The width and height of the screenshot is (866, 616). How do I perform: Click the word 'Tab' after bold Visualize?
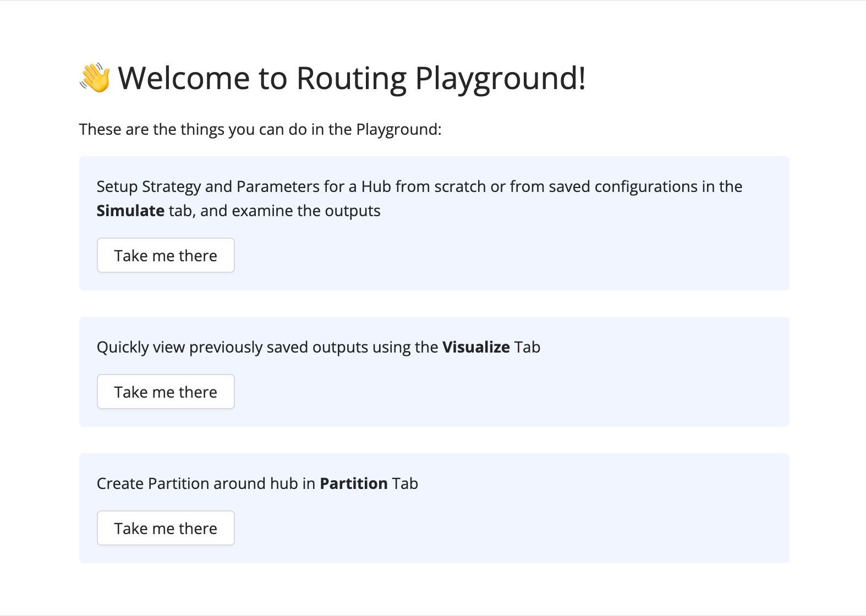click(x=527, y=347)
